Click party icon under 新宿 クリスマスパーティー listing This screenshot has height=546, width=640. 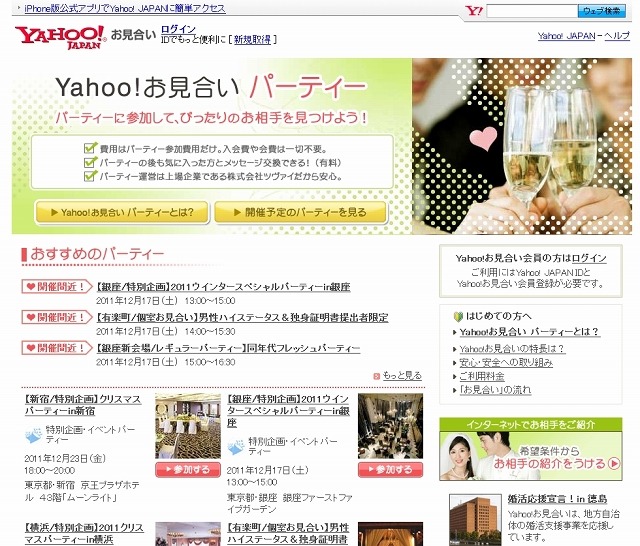[x=33, y=435]
